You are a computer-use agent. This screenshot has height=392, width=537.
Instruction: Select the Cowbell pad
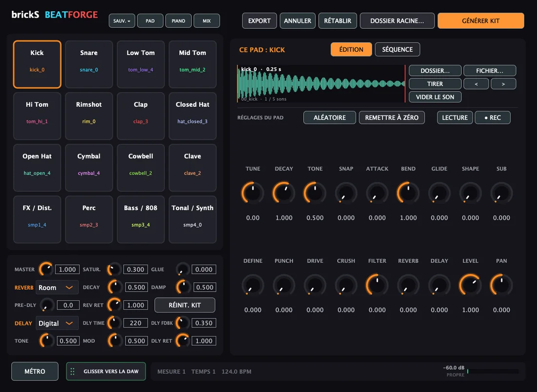point(141,168)
